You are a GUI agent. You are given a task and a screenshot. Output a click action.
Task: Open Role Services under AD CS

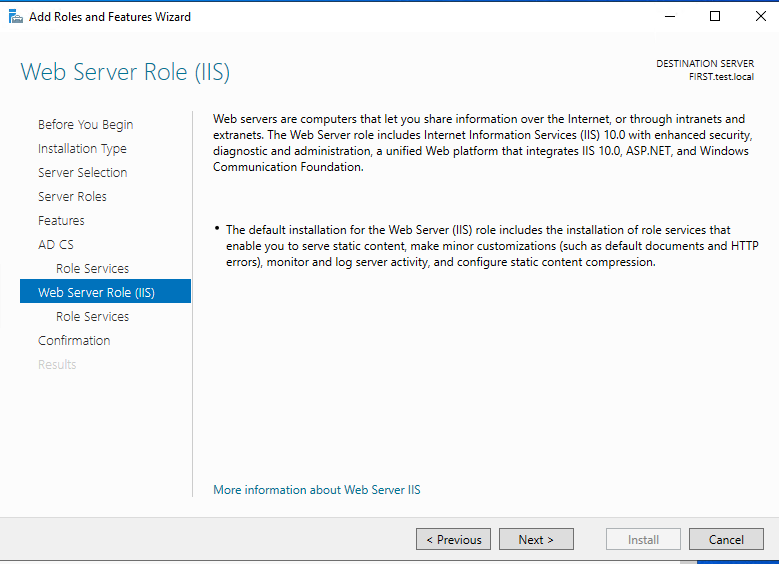coord(92,268)
